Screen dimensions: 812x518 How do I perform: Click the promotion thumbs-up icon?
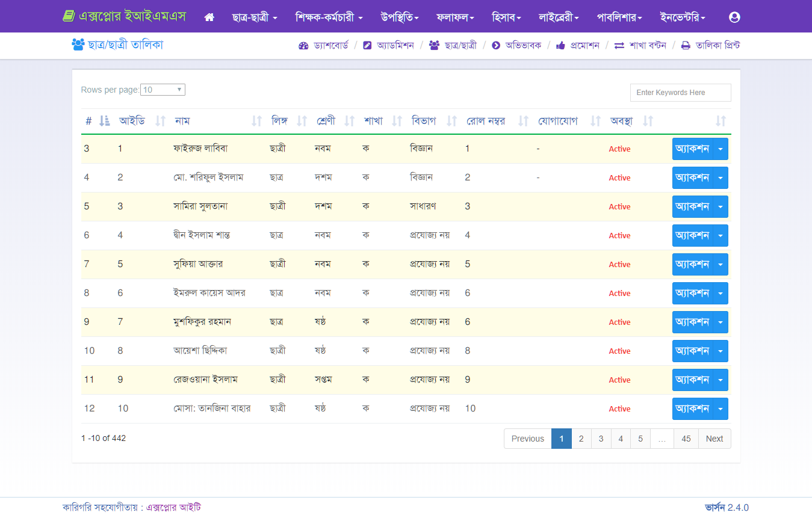[560, 46]
